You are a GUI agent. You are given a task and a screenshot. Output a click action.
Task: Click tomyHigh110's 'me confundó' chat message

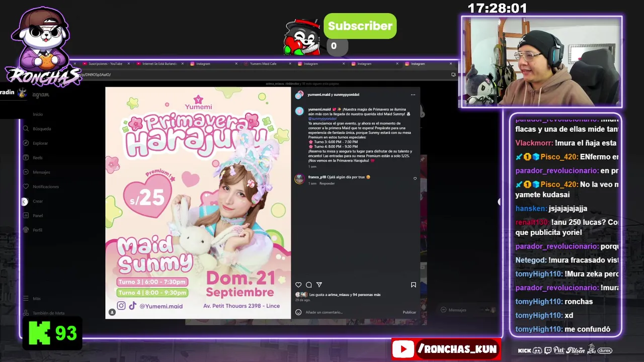tap(563, 329)
